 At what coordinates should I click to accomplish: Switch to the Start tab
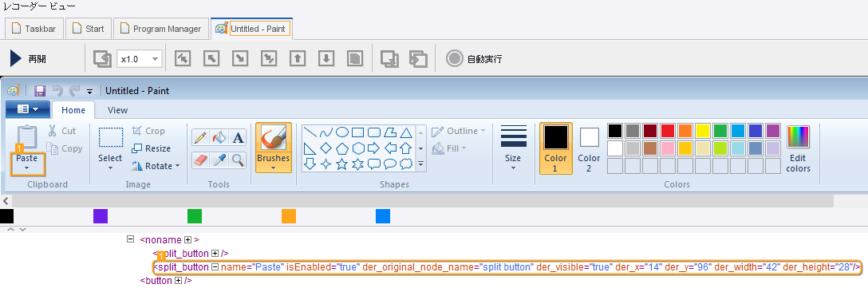click(89, 29)
